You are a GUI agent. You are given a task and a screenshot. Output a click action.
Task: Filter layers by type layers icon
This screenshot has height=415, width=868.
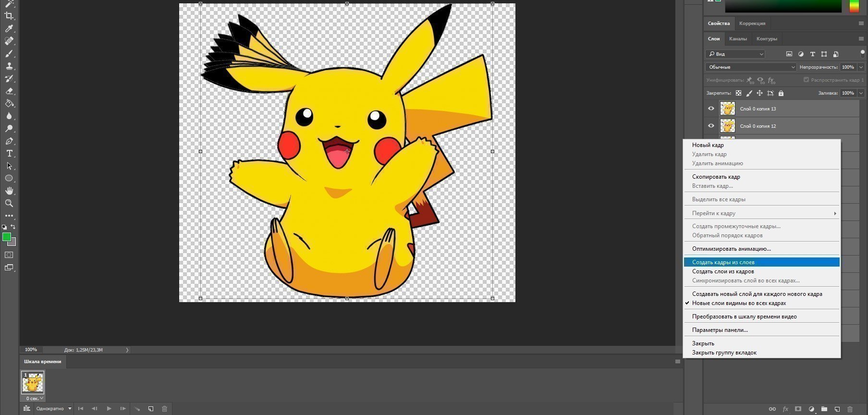point(812,54)
